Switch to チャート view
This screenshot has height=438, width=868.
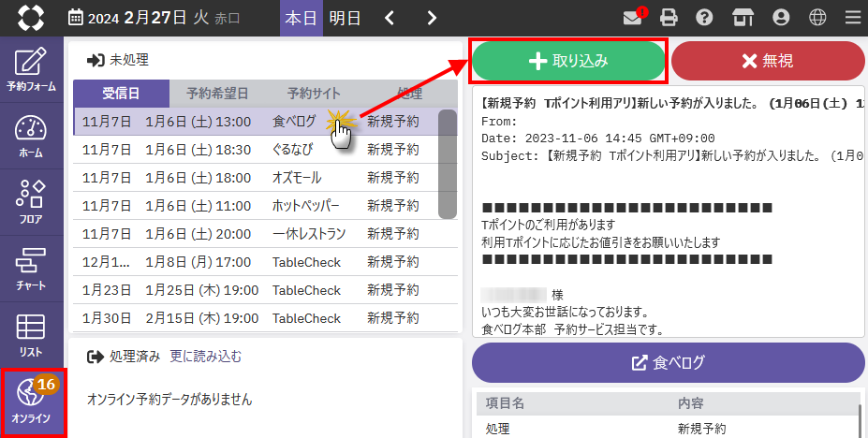click(31, 267)
